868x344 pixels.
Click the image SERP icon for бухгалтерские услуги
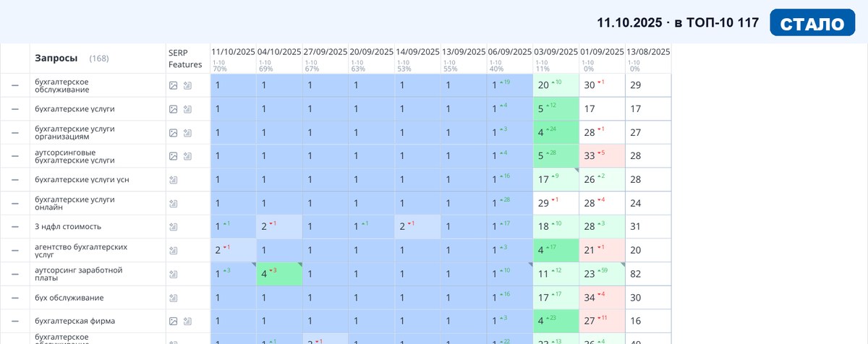[173, 109]
